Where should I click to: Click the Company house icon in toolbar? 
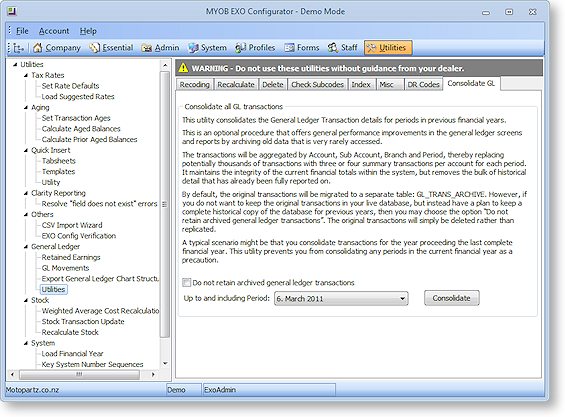(37, 48)
